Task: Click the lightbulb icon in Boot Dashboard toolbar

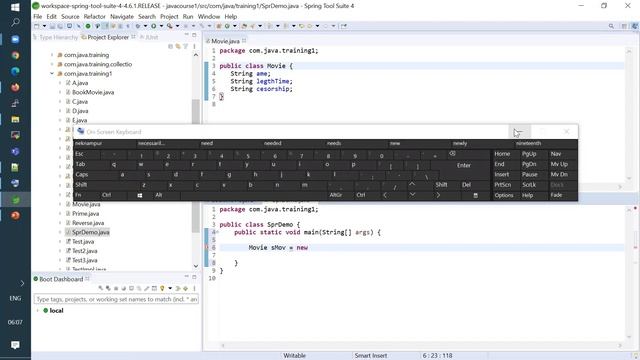Action: coord(162,289)
